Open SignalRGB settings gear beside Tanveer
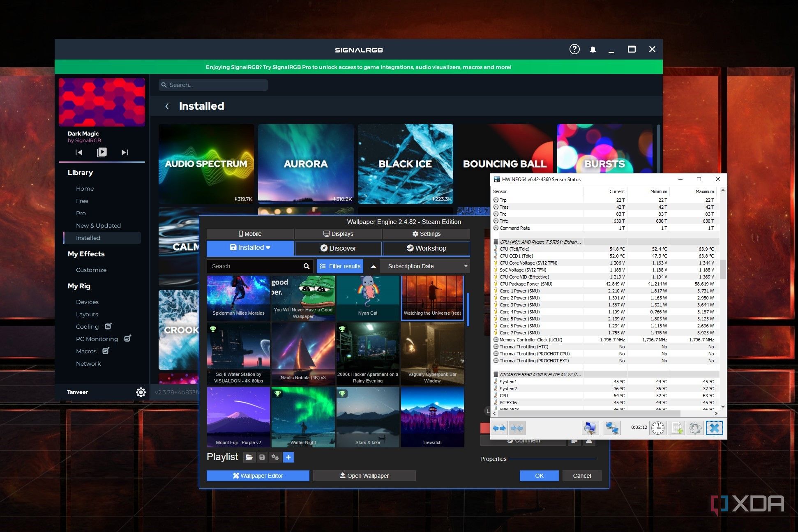 click(x=141, y=392)
